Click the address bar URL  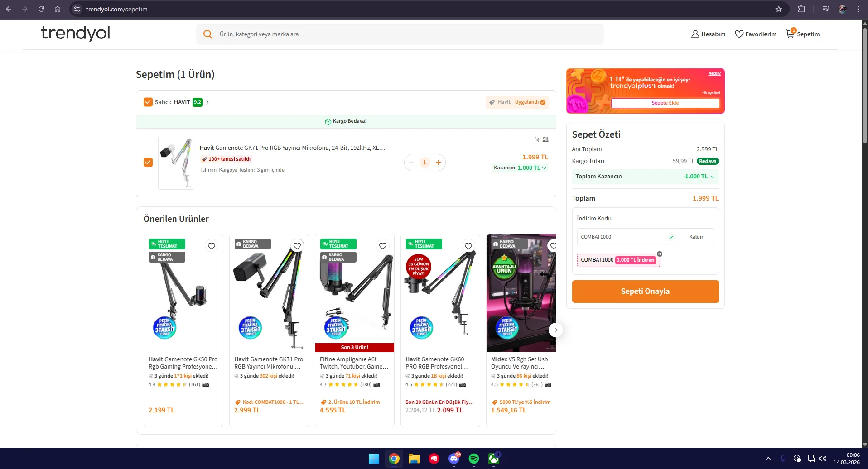117,10
